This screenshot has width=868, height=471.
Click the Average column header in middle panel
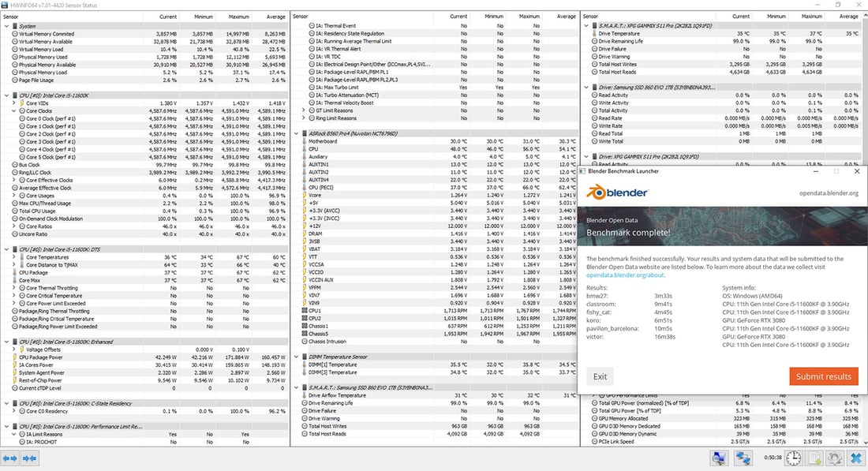coord(566,17)
